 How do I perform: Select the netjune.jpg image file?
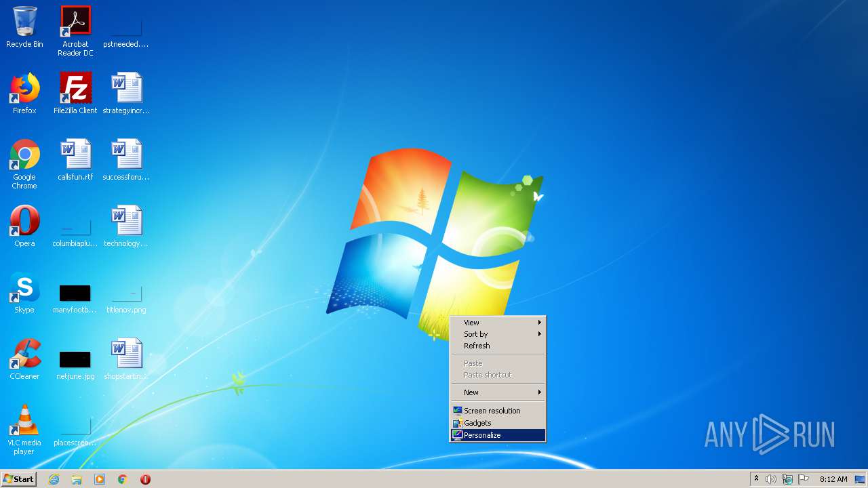point(75,365)
